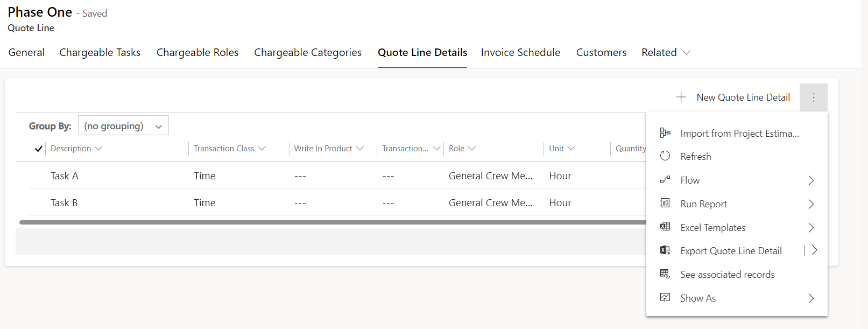Viewport: 868px width, 329px height.
Task: Click General Crew Me... role in Task A row
Action: point(491,176)
